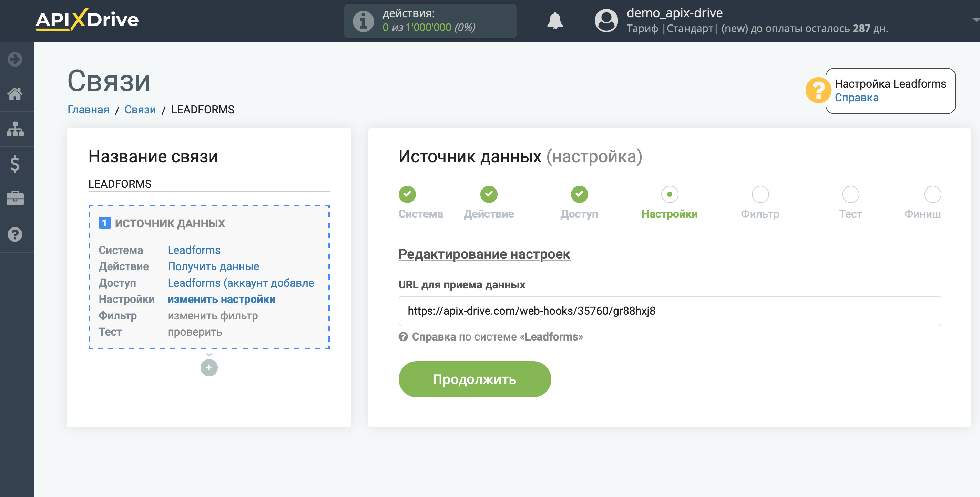Click the webhook URL input field
The width and height of the screenshot is (980, 497).
tap(670, 311)
